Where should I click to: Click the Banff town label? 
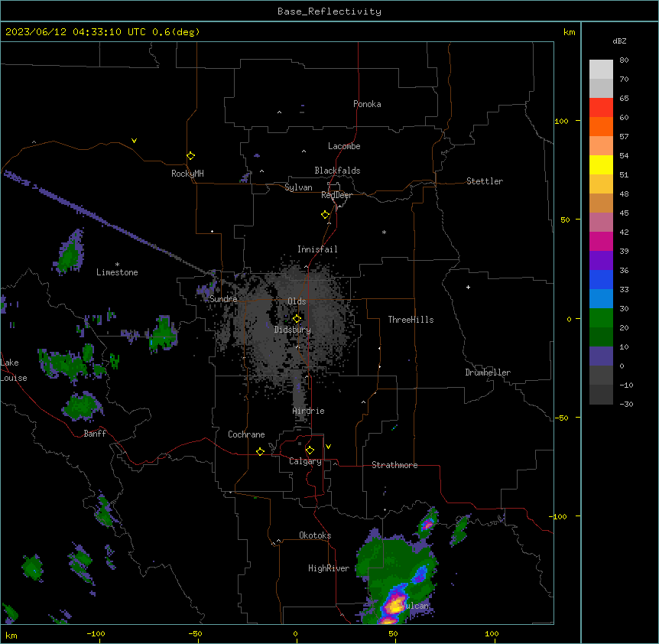click(x=95, y=434)
